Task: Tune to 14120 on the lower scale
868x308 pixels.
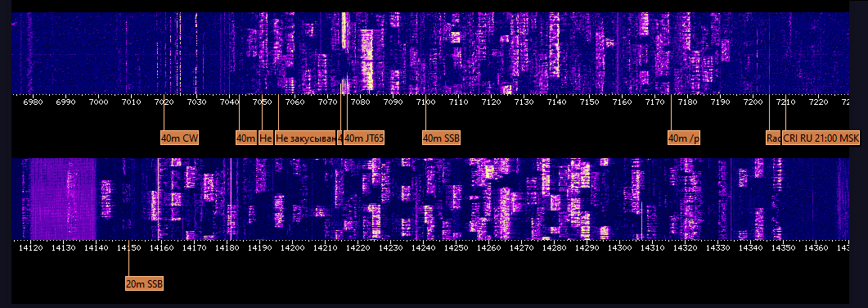Action: pyautogui.click(x=30, y=248)
